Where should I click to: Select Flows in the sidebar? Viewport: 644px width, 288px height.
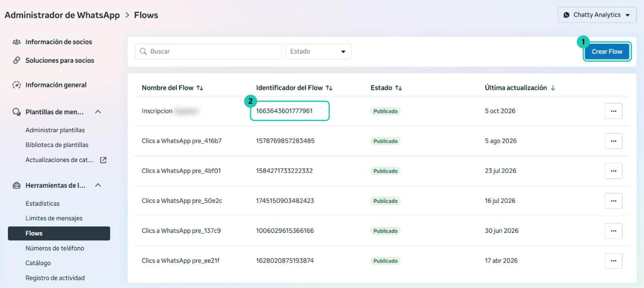coord(59,233)
